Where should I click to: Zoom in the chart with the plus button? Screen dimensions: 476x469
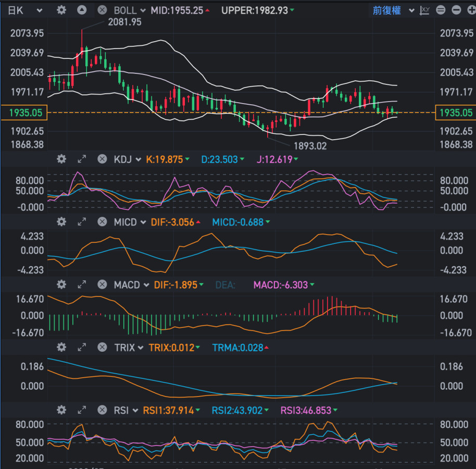pyautogui.click(x=470, y=10)
